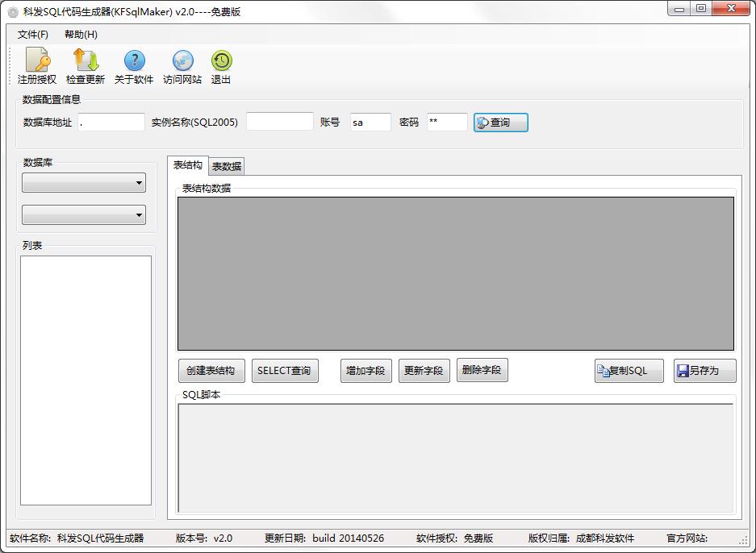Select the 表结构 tab

tap(188, 165)
